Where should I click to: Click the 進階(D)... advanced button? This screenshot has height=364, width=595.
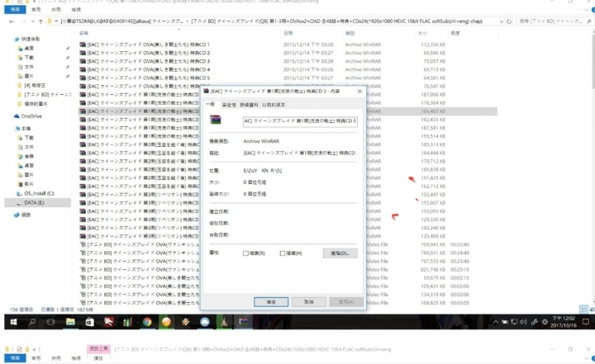pos(340,253)
